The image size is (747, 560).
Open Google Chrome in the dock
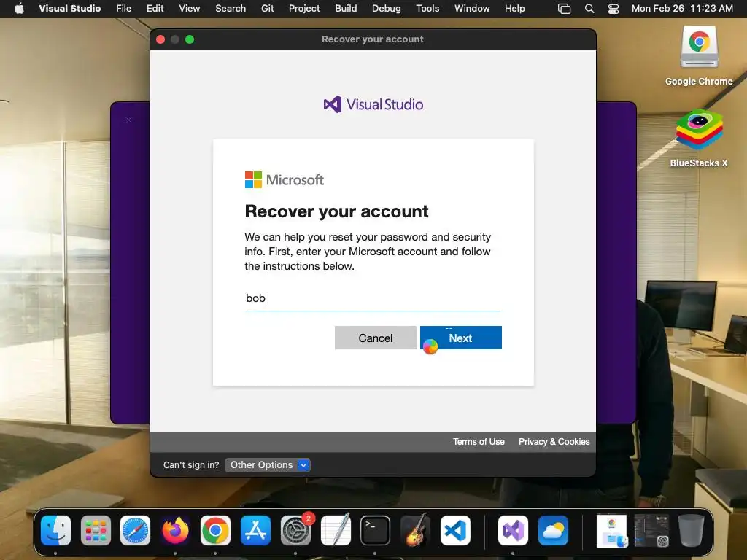pyautogui.click(x=215, y=531)
